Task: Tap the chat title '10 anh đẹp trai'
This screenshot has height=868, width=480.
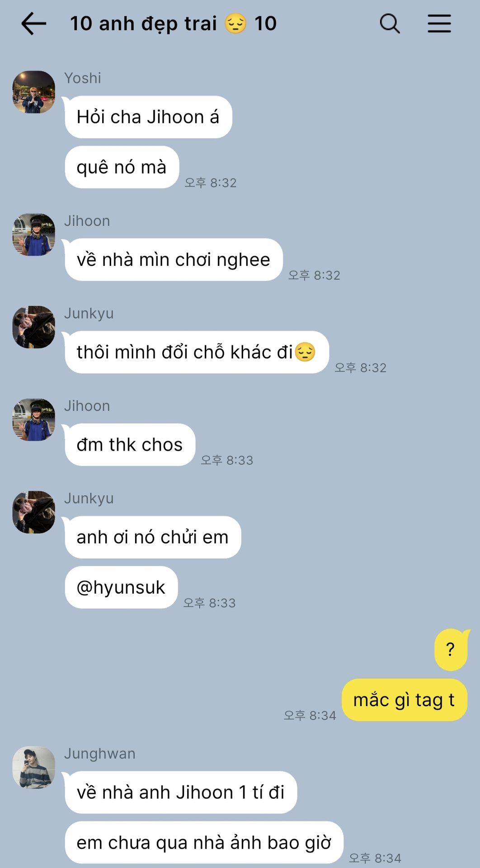Action: pos(143,24)
